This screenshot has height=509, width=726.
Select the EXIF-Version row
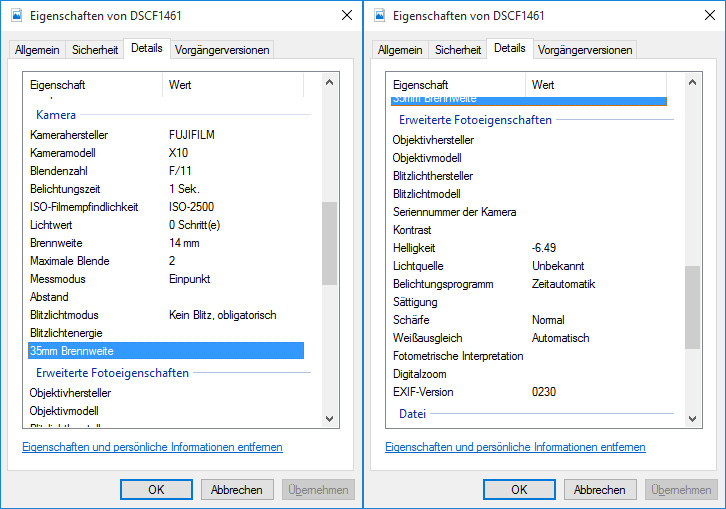click(529, 392)
